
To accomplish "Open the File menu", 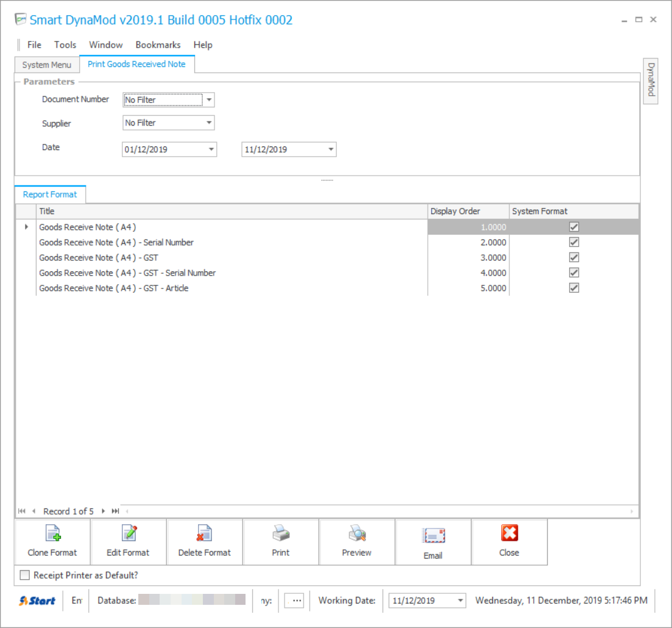I will pyautogui.click(x=34, y=45).
